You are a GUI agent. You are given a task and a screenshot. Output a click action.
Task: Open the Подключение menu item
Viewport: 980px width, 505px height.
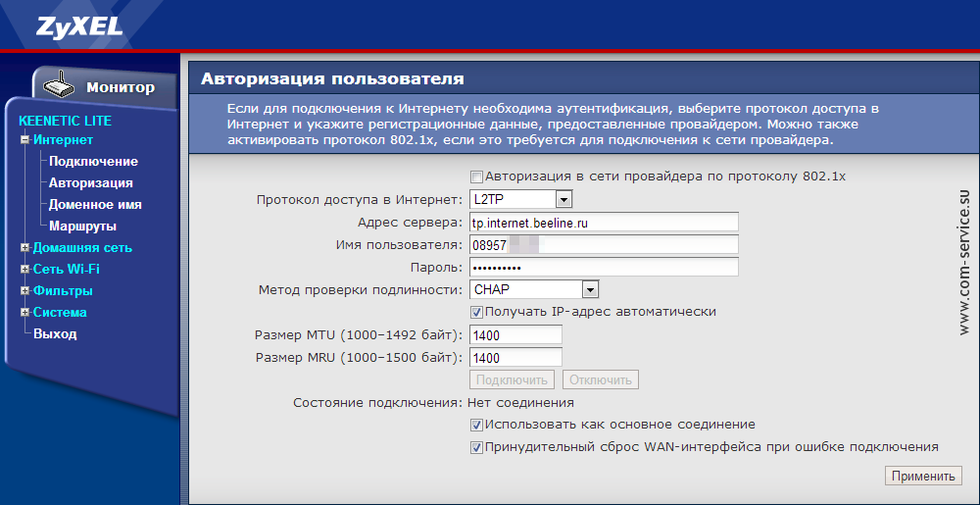click(x=93, y=162)
